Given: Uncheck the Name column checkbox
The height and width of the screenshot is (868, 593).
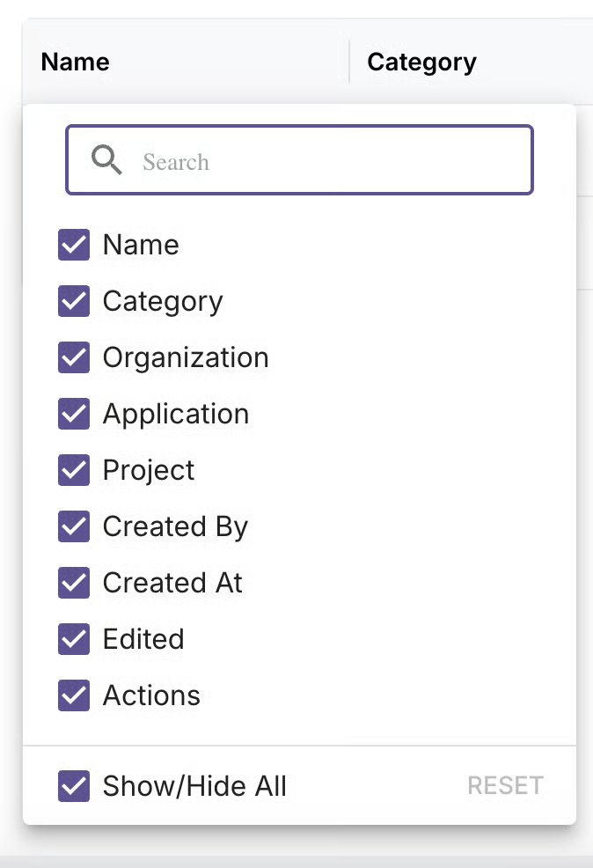Looking at the screenshot, I should [74, 245].
